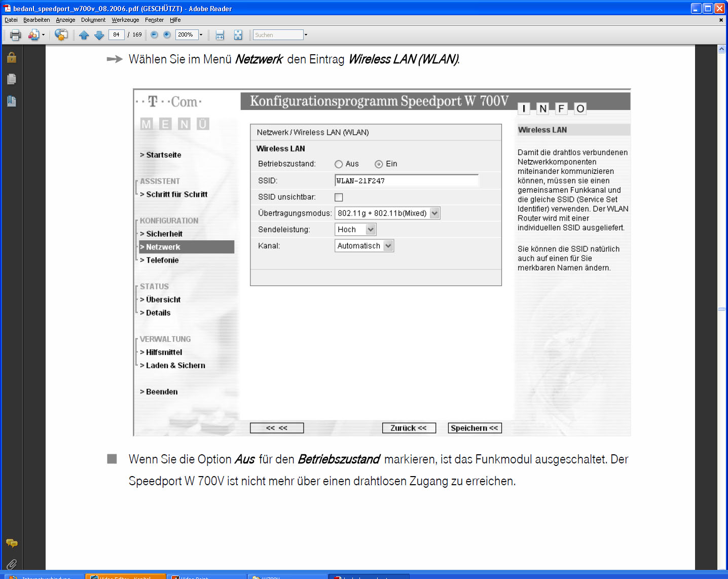Image resolution: width=728 pixels, height=579 pixels.
Task: Open the Attachments paperclip panel icon
Action: [12, 564]
